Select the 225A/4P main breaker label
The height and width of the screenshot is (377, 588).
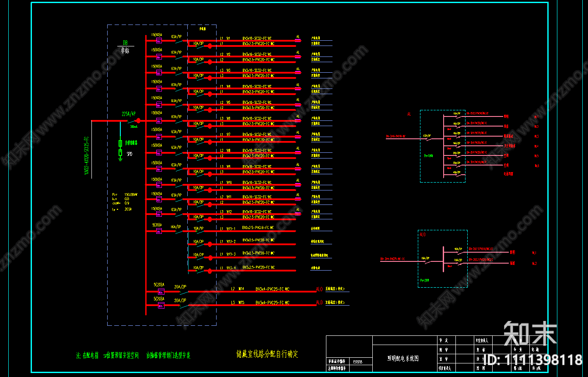tap(129, 114)
